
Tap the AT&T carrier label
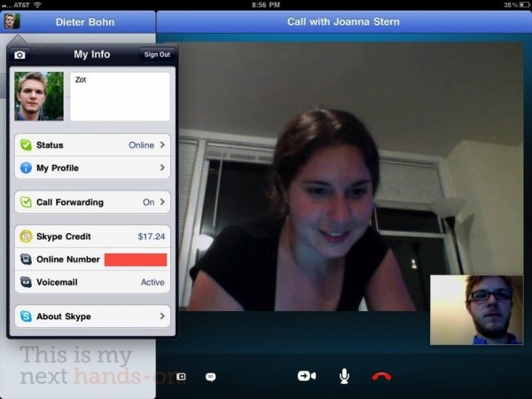21,4
